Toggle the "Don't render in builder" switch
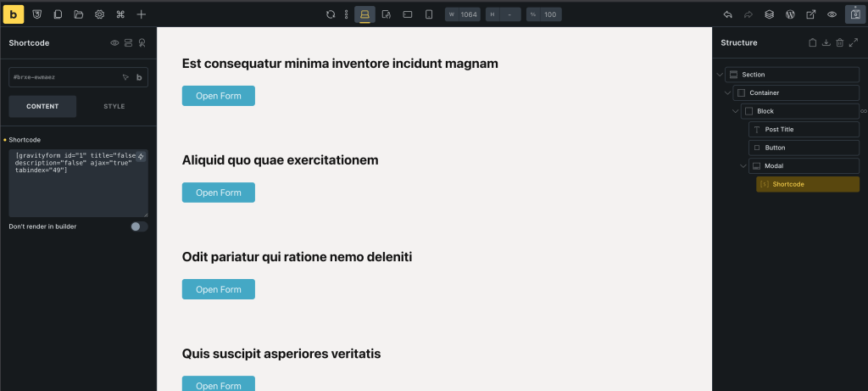The width and height of the screenshot is (868, 391). (x=139, y=226)
